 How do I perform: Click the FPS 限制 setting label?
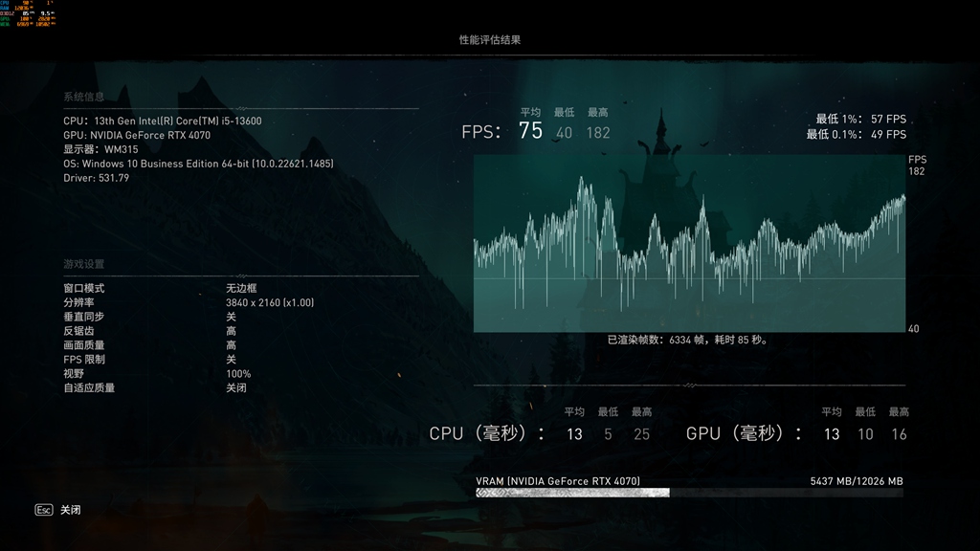pos(84,360)
